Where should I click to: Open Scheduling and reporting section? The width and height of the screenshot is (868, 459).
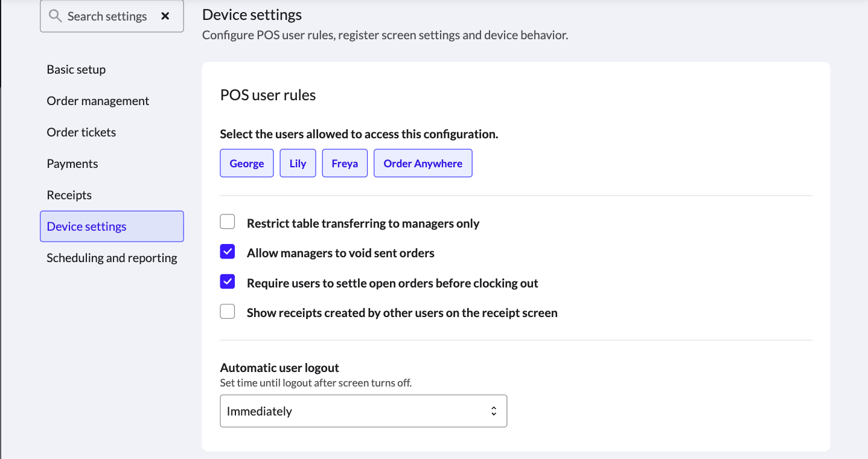click(112, 258)
